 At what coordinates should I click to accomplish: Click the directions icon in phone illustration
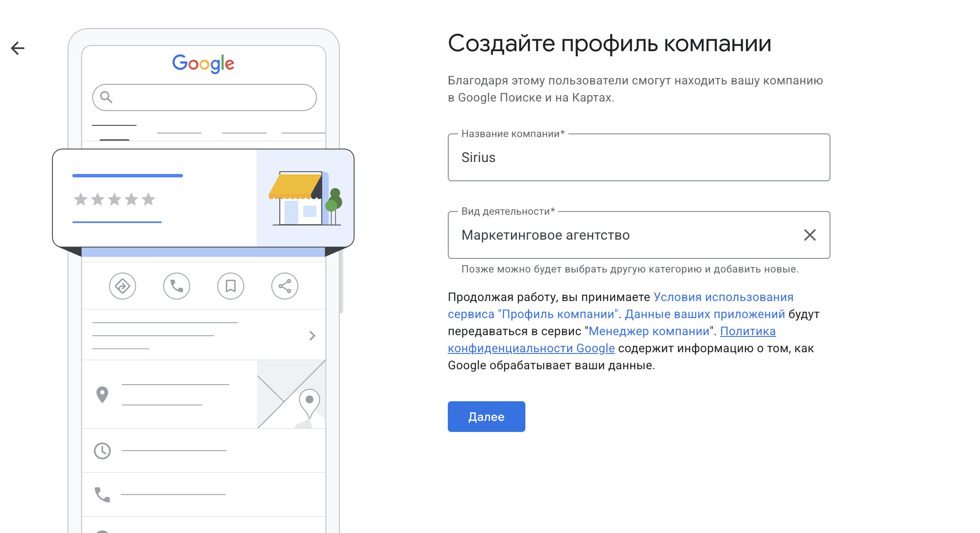(x=122, y=286)
